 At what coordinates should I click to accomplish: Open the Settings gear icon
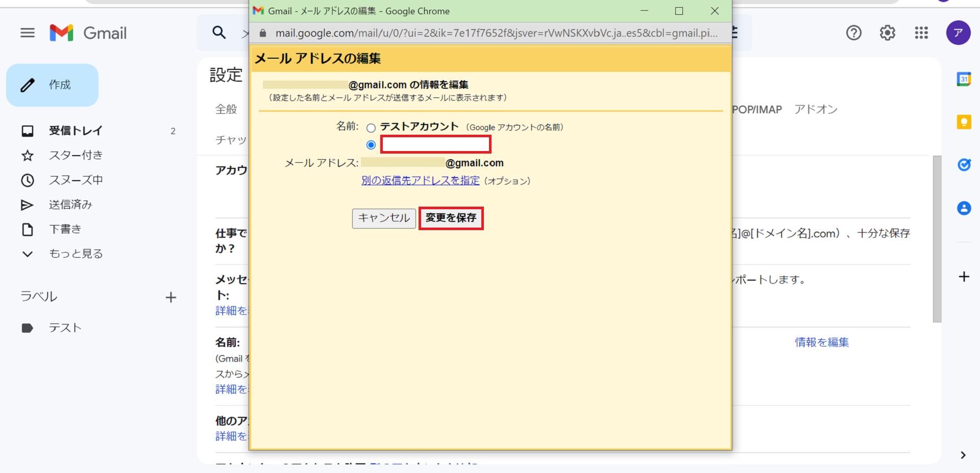coord(887,33)
